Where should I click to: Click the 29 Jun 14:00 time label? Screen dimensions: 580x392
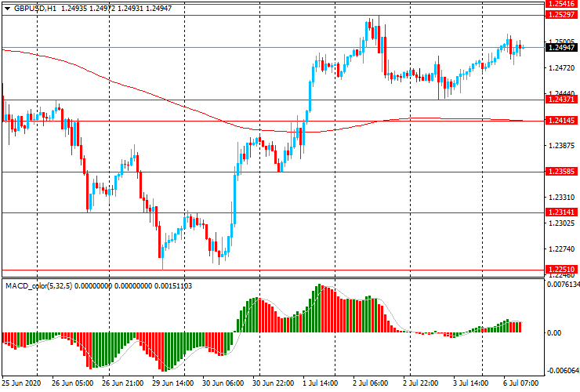tap(172, 383)
